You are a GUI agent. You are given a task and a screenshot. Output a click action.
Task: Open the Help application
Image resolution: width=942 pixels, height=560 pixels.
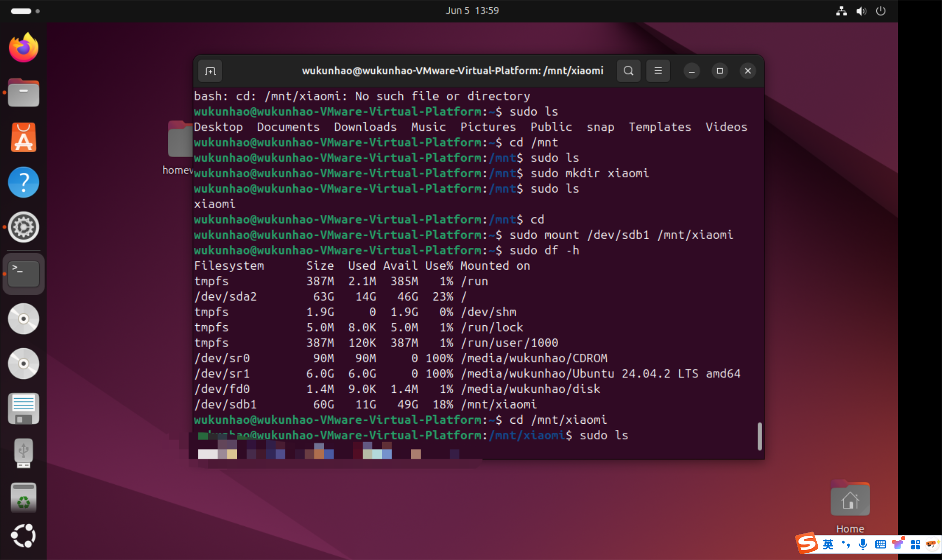[23, 182]
